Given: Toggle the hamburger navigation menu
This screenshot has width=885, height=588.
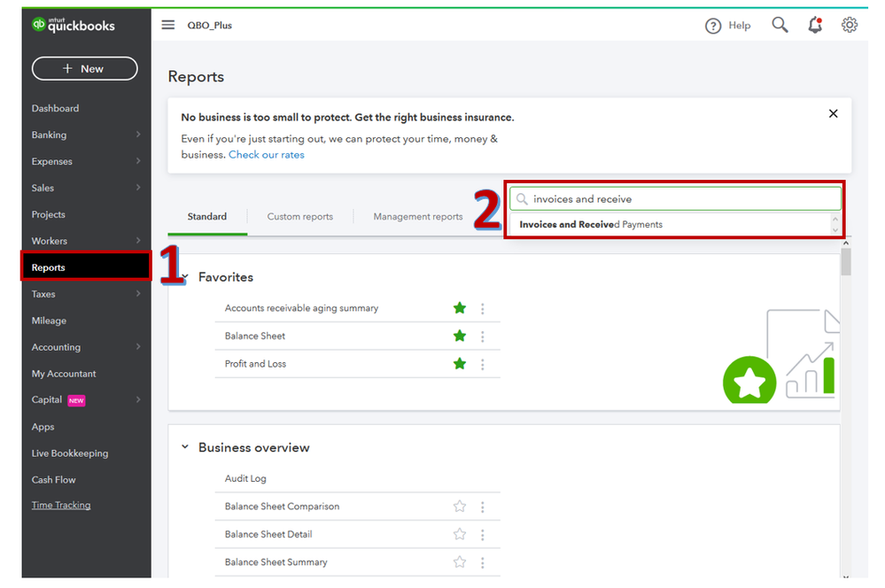Looking at the screenshot, I should (167, 25).
